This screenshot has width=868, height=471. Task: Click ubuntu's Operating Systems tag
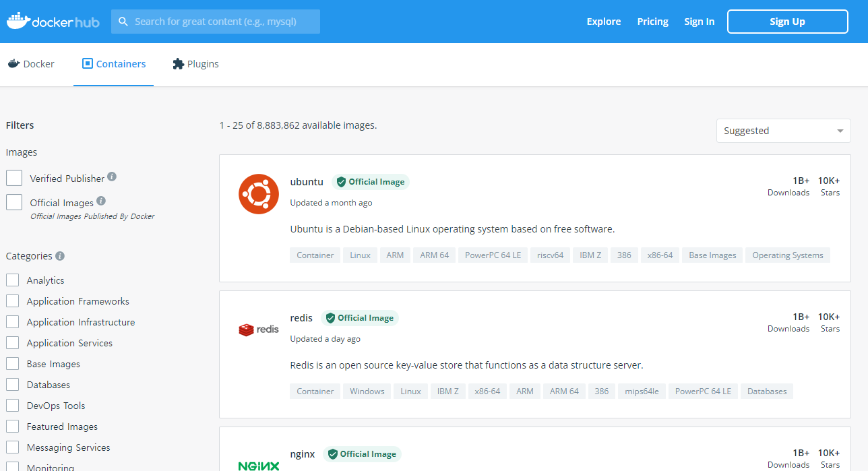pos(788,255)
